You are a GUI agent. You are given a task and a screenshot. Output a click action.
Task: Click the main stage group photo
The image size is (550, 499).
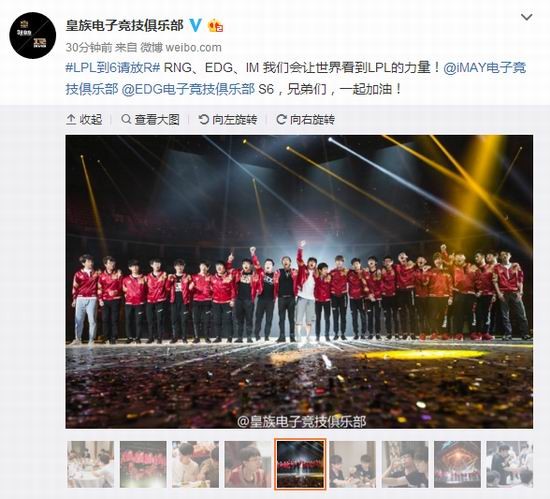(299, 282)
